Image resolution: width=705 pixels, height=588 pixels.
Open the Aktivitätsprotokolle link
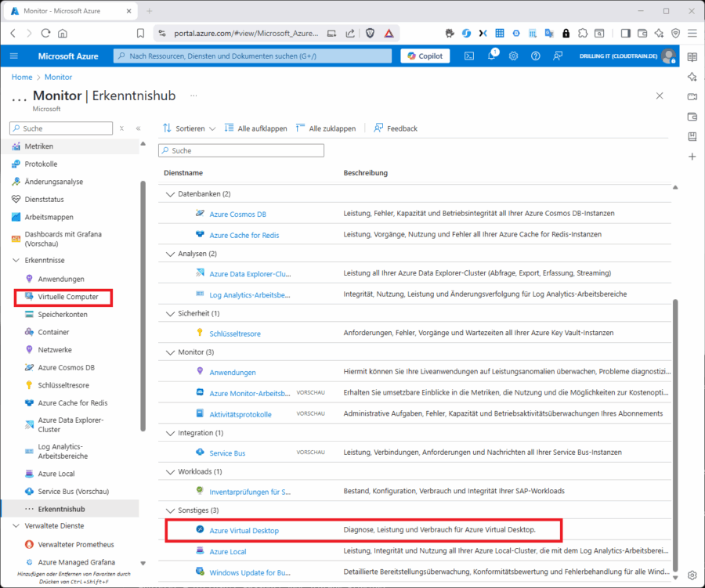pos(240,415)
